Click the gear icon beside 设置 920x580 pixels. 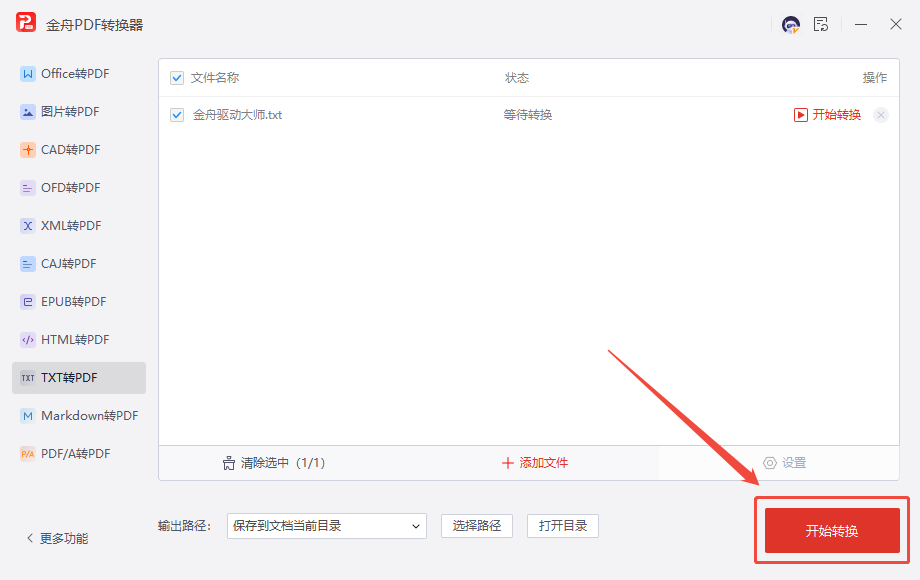(x=770, y=463)
